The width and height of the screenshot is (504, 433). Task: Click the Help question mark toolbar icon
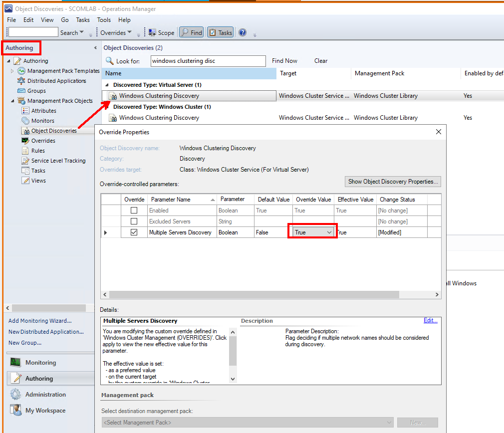click(x=243, y=32)
